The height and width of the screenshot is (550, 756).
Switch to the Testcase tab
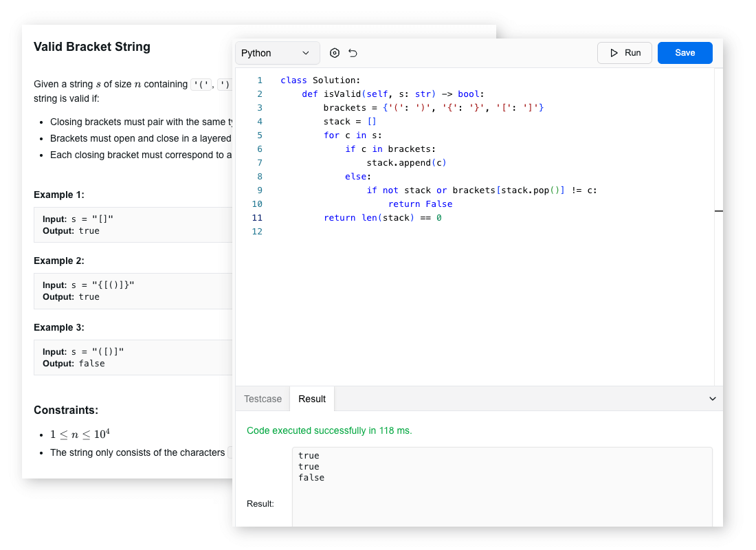263,398
